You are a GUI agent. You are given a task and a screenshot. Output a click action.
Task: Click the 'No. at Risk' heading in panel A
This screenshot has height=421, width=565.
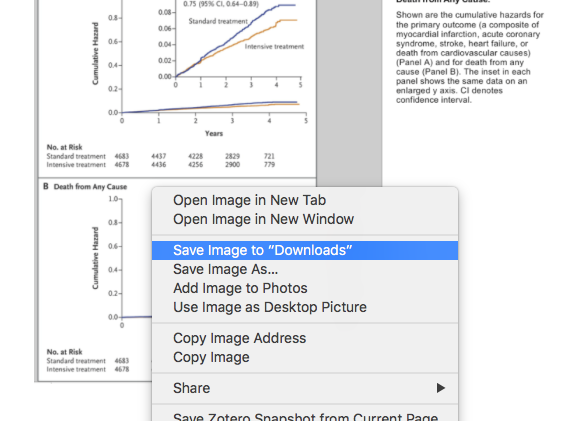pos(64,147)
